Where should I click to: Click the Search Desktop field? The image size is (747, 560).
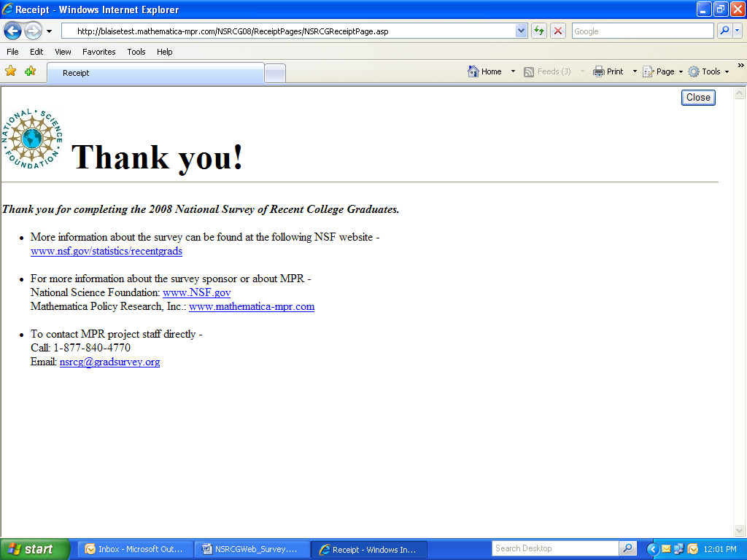[x=555, y=548]
